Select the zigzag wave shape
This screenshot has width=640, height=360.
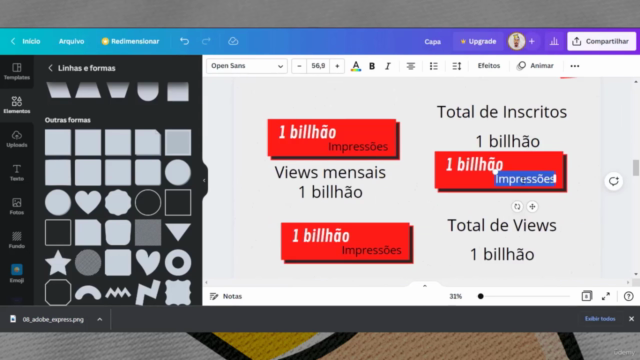coord(118,293)
